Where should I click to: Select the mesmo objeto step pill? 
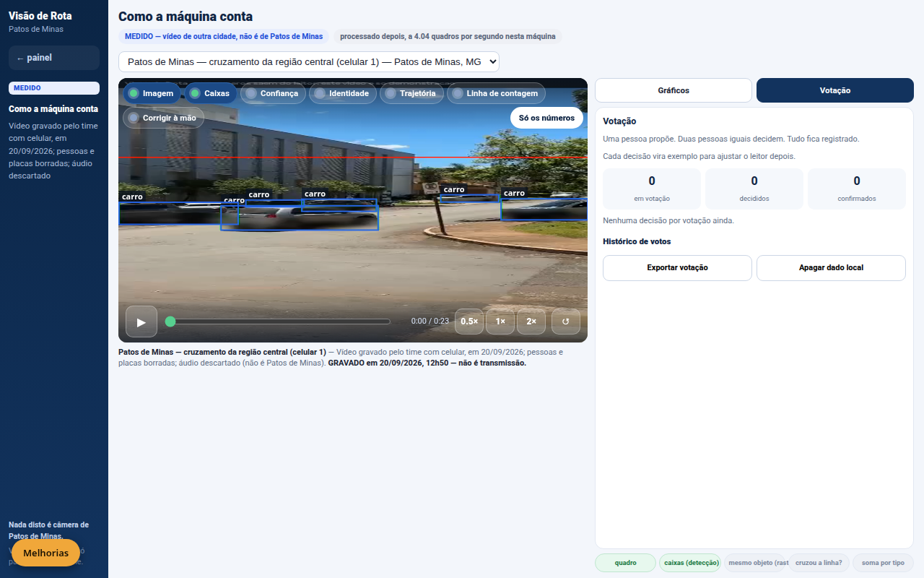[755, 563]
